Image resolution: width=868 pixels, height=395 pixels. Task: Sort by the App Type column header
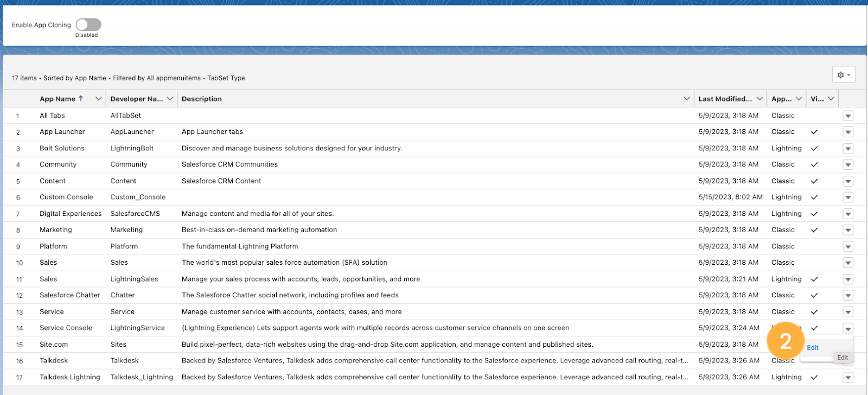pyautogui.click(x=782, y=99)
